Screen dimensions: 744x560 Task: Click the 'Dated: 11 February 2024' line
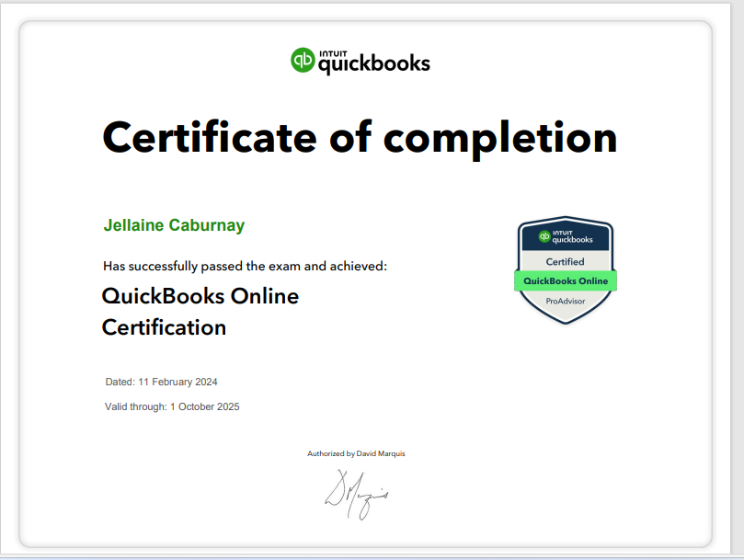pyautogui.click(x=161, y=382)
